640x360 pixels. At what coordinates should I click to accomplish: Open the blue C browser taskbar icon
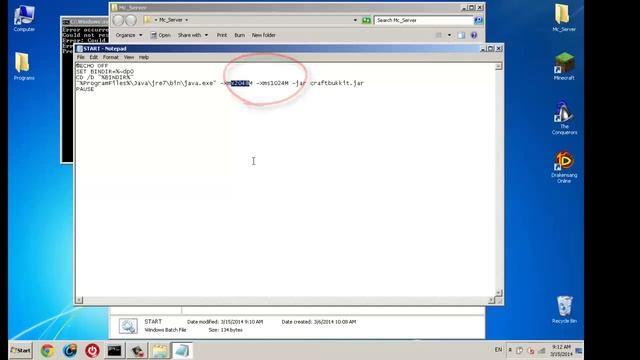(70, 351)
